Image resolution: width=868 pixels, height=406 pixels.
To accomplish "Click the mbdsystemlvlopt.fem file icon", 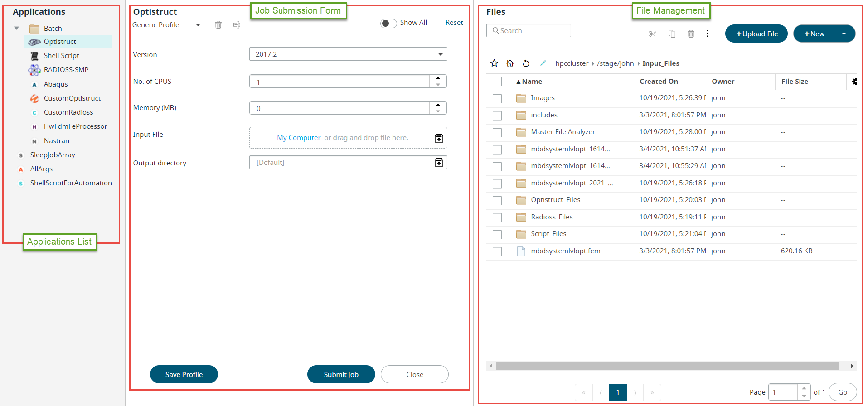I will tap(521, 251).
